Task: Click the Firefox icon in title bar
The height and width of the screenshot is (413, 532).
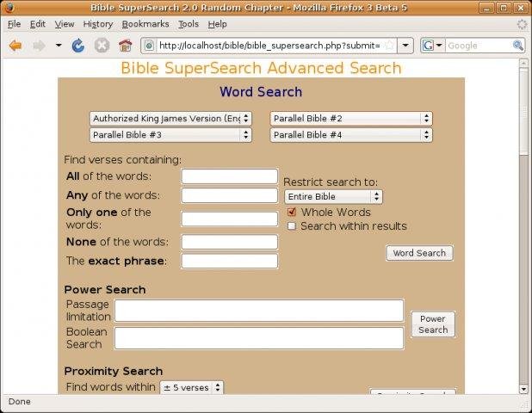Action: (x=9, y=7)
